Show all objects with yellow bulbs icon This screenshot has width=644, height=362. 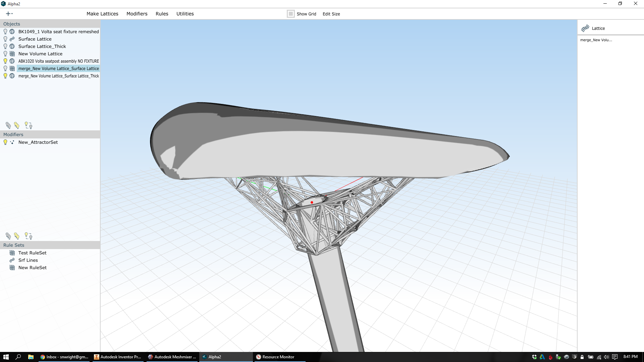click(17, 125)
